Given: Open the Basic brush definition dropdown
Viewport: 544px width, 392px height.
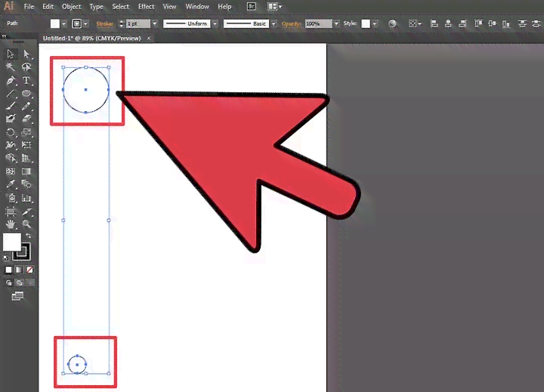Looking at the screenshot, I should pyautogui.click(x=274, y=23).
